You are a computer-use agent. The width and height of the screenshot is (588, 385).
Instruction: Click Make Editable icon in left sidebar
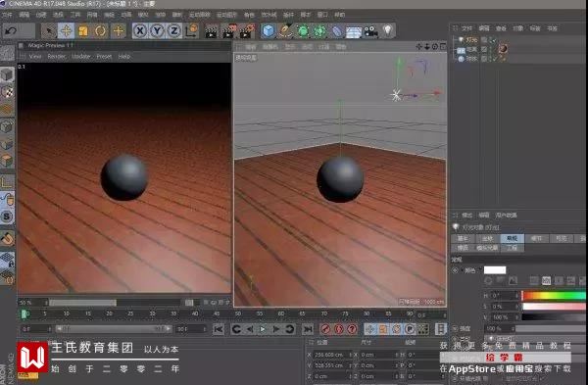(7, 54)
